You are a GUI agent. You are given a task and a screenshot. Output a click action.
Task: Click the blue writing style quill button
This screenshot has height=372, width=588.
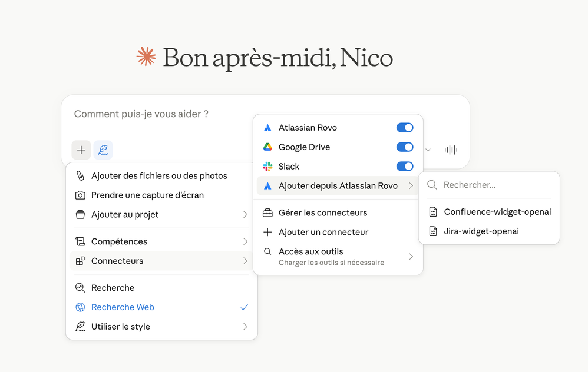[x=103, y=150]
